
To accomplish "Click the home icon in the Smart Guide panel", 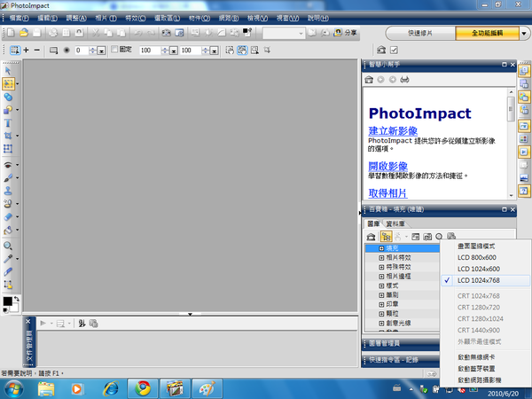I will [x=369, y=80].
